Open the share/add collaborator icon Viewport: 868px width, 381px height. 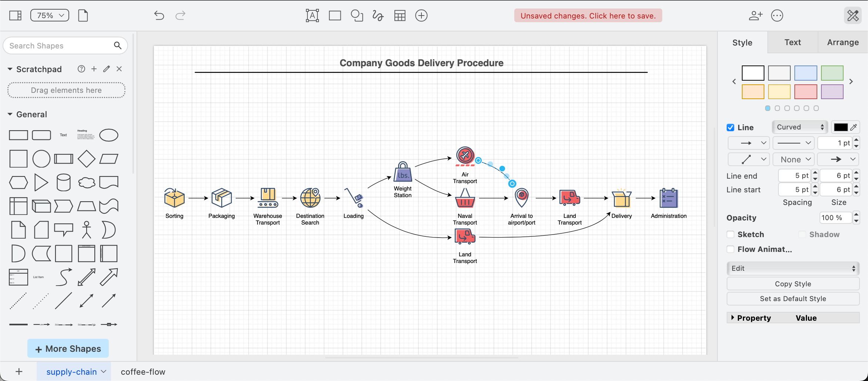click(x=755, y=16)
